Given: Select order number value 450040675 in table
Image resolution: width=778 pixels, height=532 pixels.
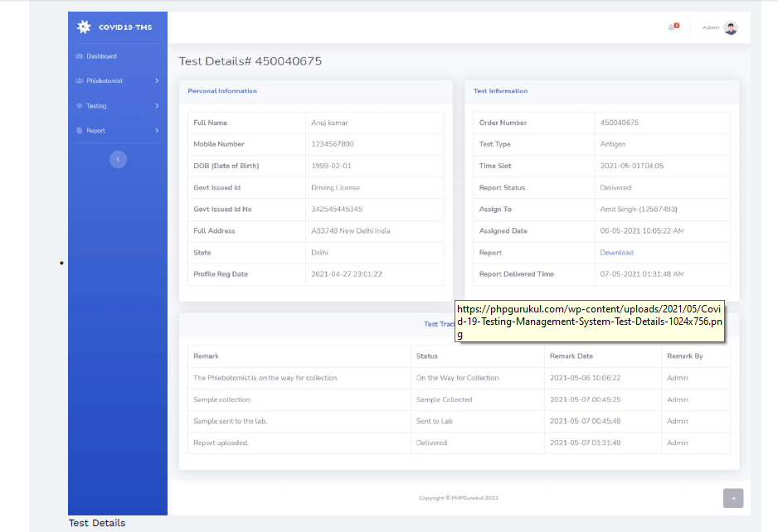Looking at the screenshot, I should coord(620,123).
